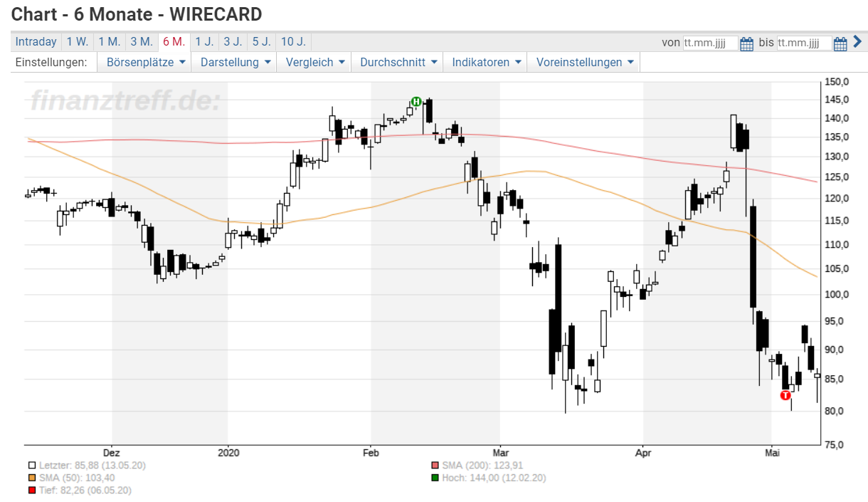
Task: Switch to the Intraday time range
Action: [x=36, y=42]
